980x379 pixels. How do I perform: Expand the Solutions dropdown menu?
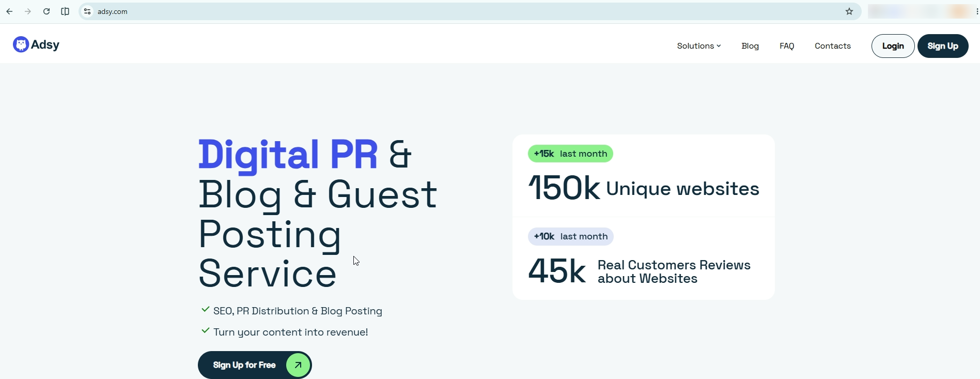coord(699,46)
